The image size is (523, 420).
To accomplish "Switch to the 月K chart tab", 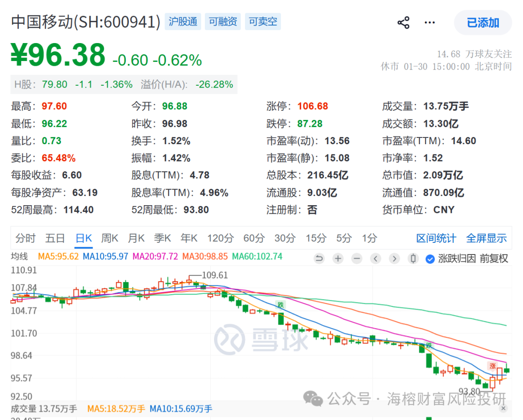I will (x=137, y=238).
